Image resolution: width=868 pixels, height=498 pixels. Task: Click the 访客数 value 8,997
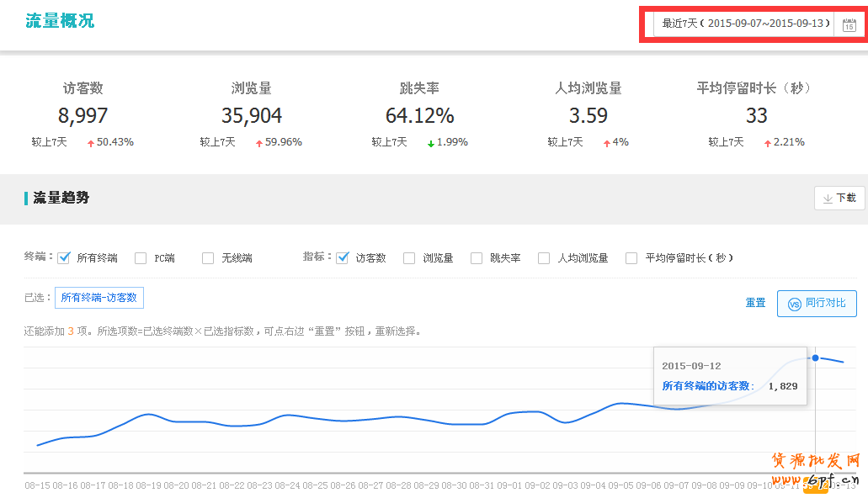click(83, 115)
